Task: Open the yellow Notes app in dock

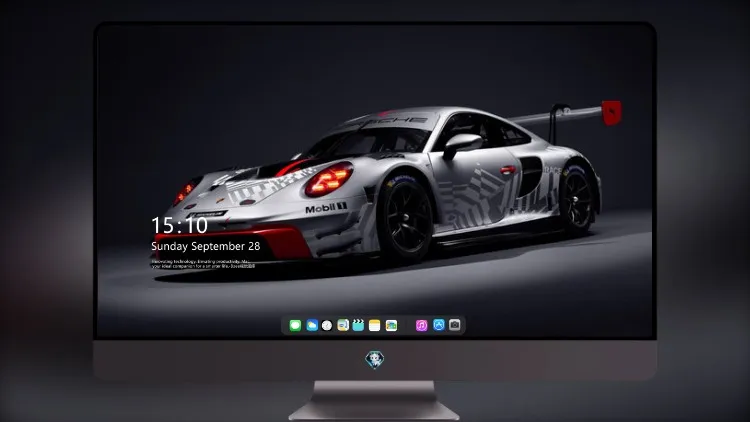Action: coord(375,325)
